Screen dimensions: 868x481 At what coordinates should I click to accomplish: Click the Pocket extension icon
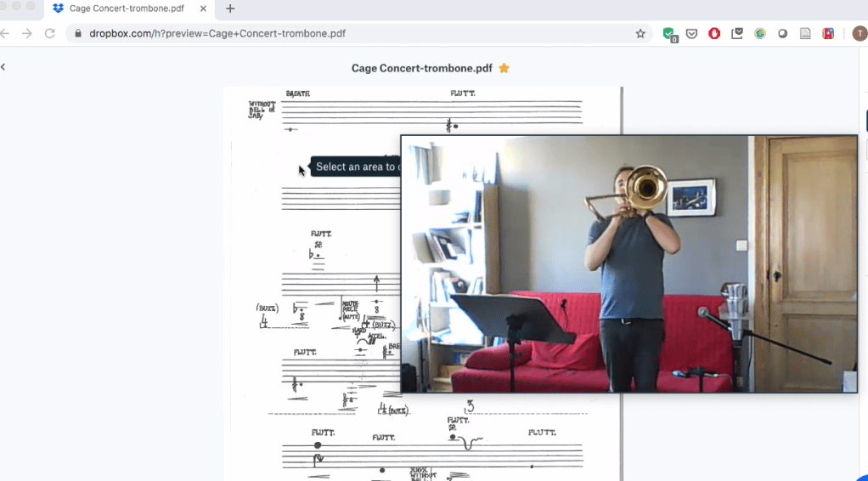click(x=692, y=34)
